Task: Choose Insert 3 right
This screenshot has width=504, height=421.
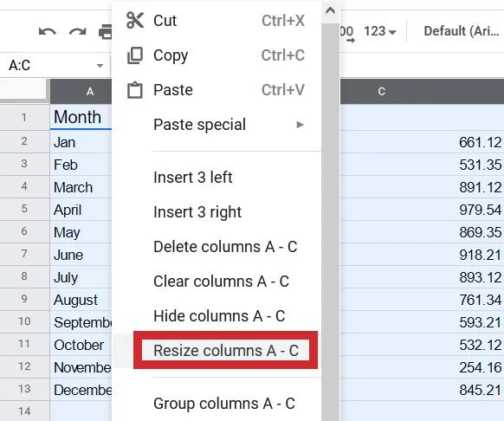Action: pyautogui.click(x=216, y=212)
